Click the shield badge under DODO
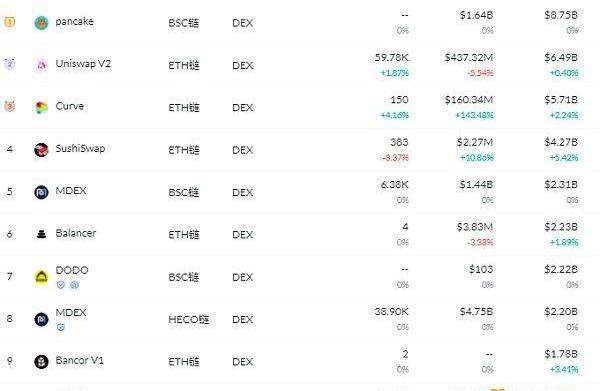Viewport: 600px width, 391px height. click(60, 285)
